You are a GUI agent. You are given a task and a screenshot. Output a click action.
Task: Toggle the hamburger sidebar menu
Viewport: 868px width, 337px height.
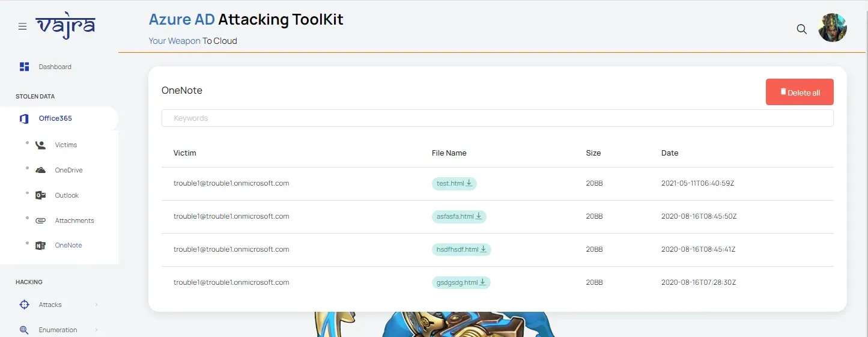click(x=22, y=26)
